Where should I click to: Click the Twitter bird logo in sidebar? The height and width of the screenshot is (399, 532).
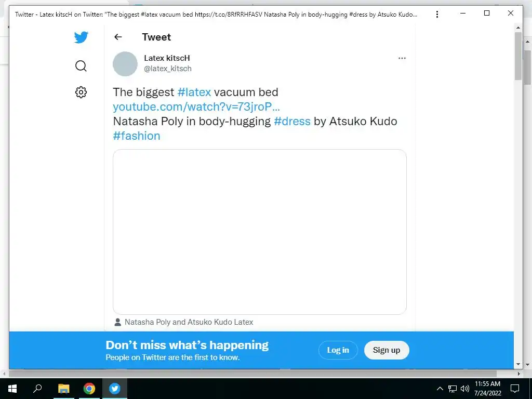point(81,37)
